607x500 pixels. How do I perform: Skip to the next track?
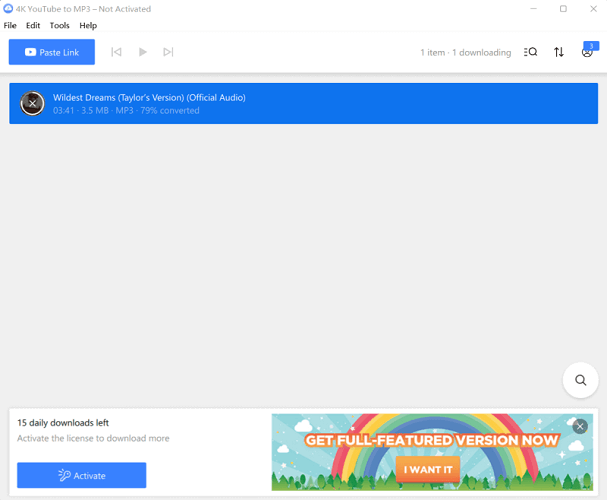click(168, 52)
